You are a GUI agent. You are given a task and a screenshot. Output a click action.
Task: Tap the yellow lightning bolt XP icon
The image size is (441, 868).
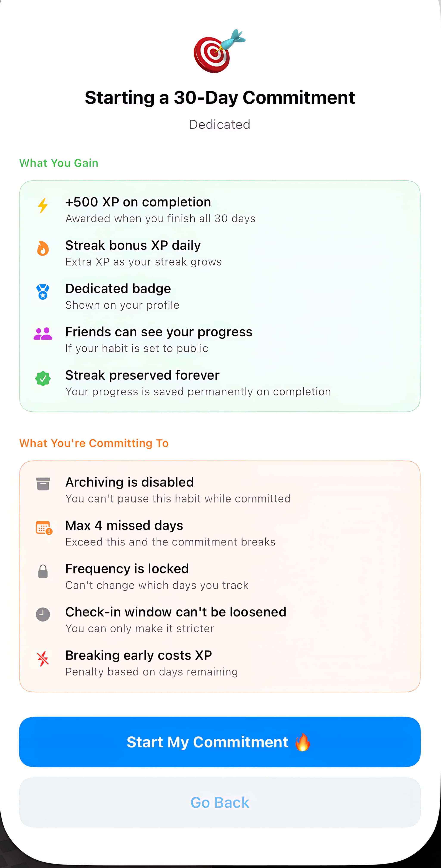43,205
